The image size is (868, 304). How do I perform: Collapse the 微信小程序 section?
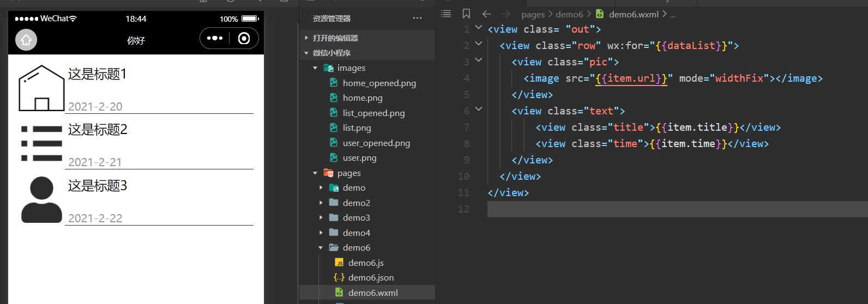click(x=306, y=53)
